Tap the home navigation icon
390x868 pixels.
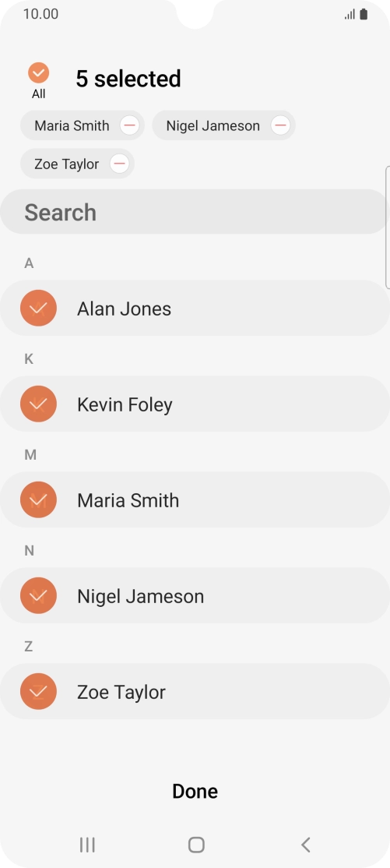pyautogui.click(x=196, y=845)
